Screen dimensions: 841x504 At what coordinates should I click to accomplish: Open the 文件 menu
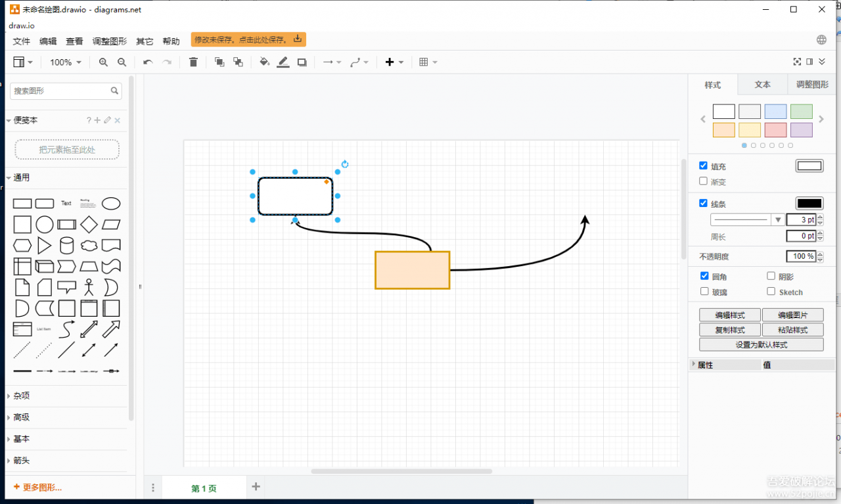point(22,41)
